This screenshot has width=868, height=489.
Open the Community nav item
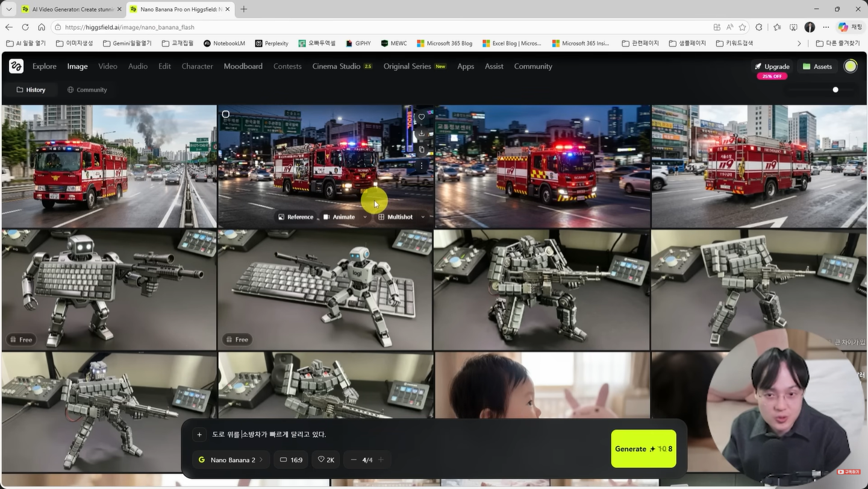(x=533, y=66)
